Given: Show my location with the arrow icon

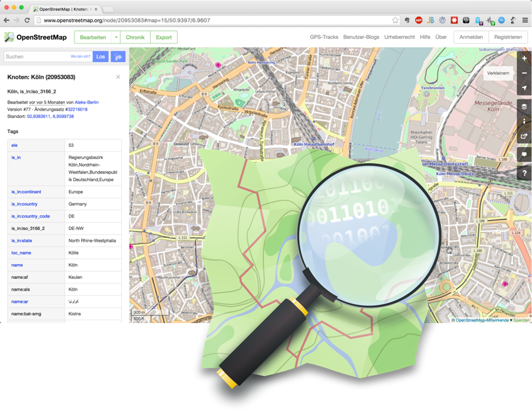Looking at the screenshot, I should (x=524, y=88).
